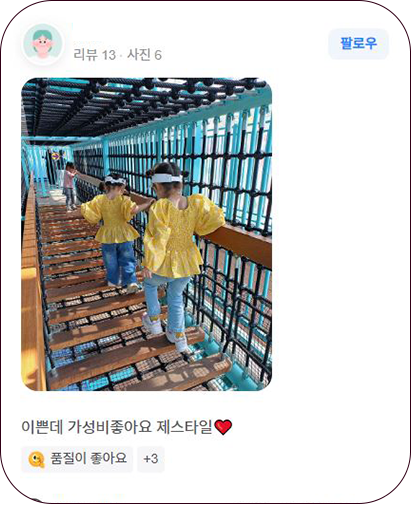The image size is (412, 505).
Task: Click the nearest child's white sneakers
Action: point(165,331)
